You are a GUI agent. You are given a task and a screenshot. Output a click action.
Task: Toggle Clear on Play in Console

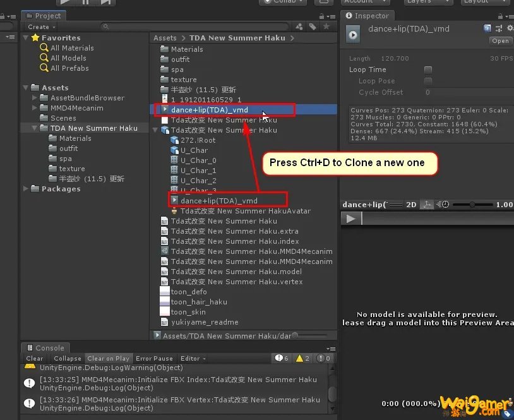tap(109, 358)
